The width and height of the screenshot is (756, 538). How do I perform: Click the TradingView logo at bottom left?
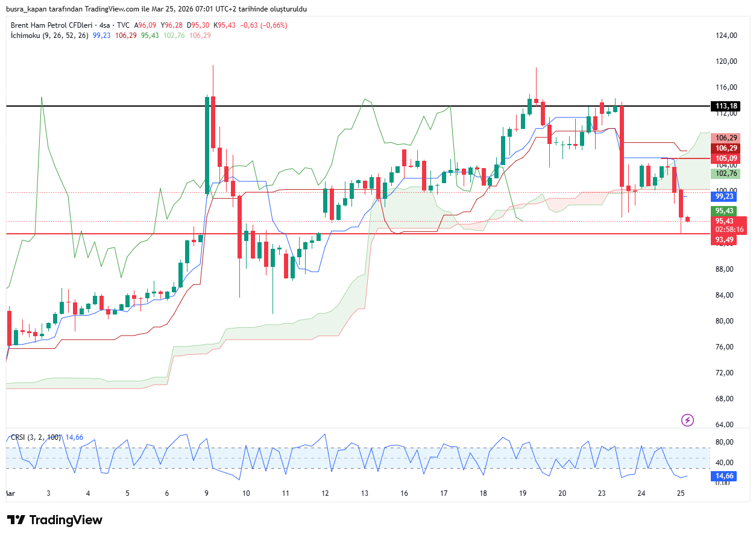pyautogui.click(x=55, y=520)
